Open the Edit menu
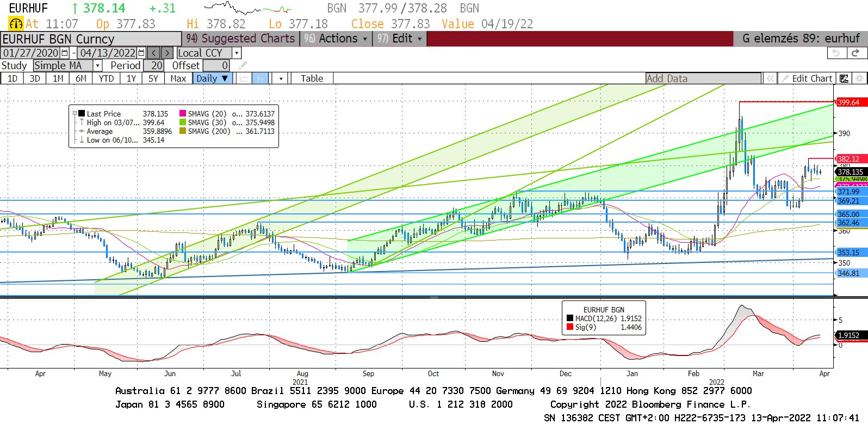This screenshot has height=436, width=868. 400,39
